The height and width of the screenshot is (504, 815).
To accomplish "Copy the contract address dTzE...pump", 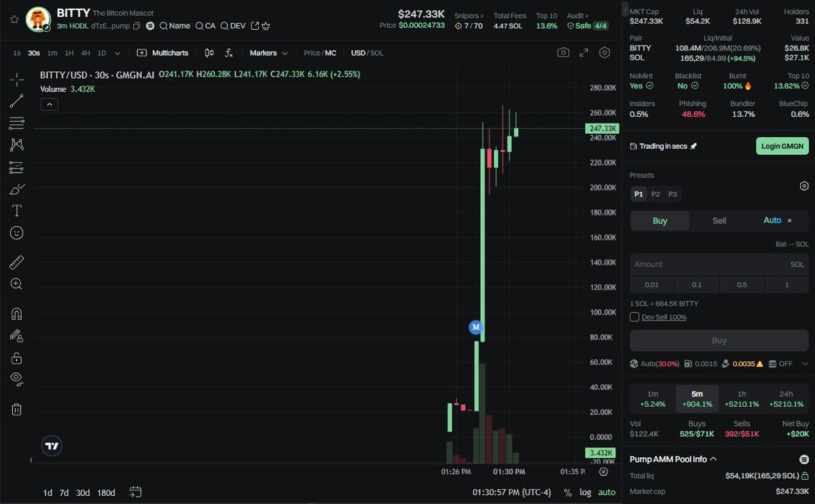I will pyautogui.click(x=137, y=26).
